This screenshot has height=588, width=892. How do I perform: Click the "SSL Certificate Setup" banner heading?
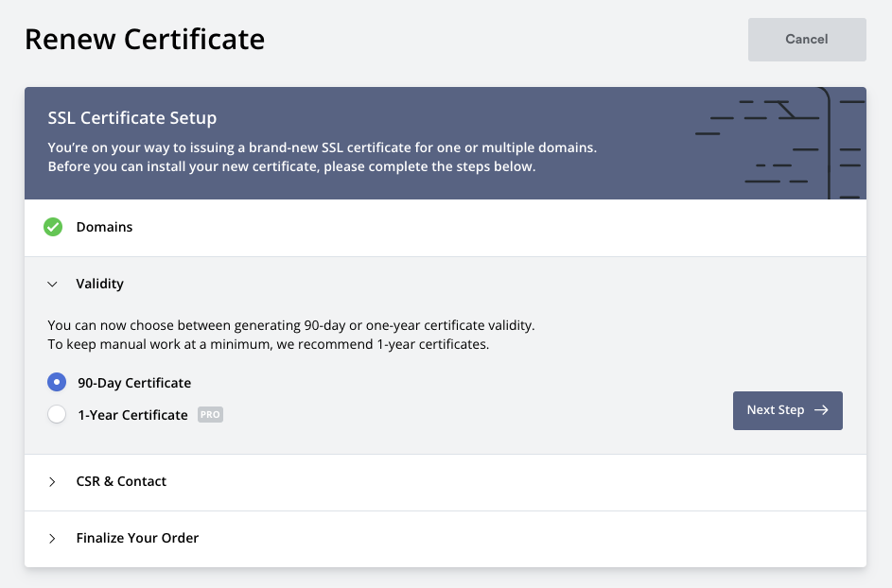pyautogui.click(x=132, y=118)
